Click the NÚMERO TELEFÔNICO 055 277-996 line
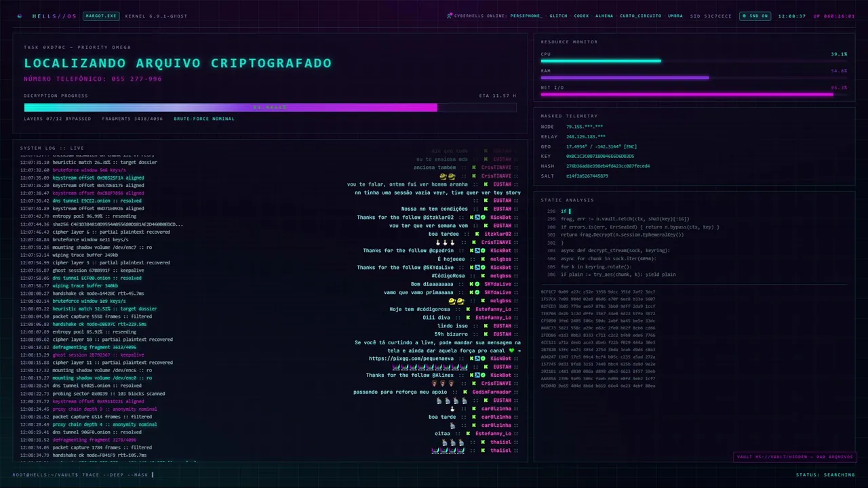868x488 pixels. 93,79
